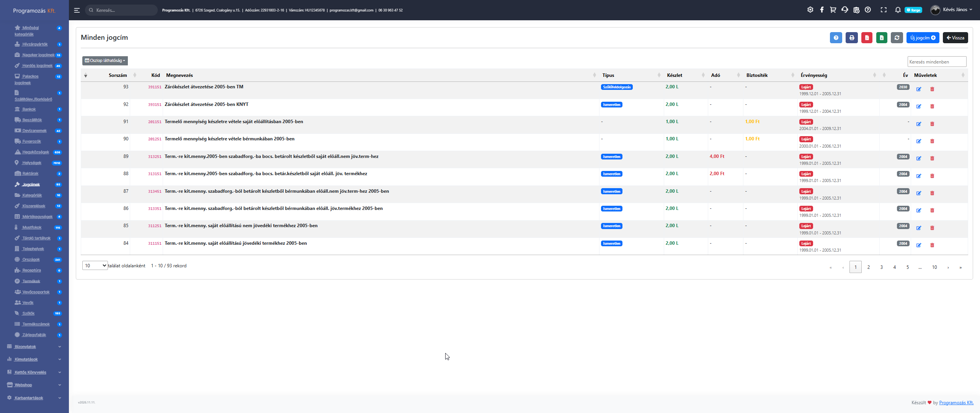Toggle fullscreen mode
Image resolution: width=980 pixels, height=413 pixels.
[884, 10]
